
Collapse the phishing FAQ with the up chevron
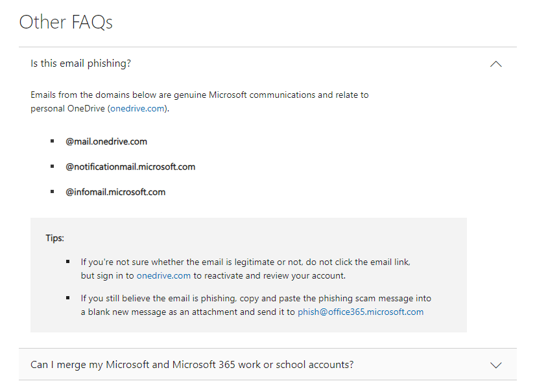495,63
